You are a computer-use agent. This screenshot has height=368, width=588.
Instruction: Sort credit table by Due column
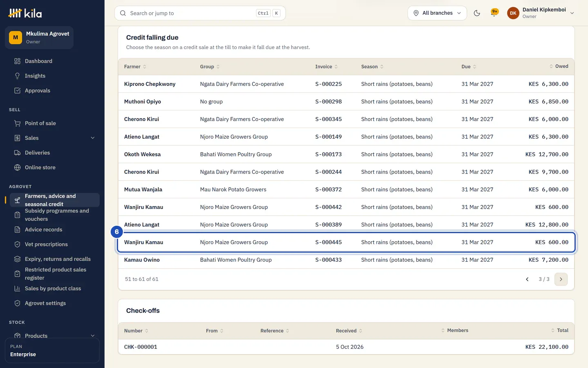[469, 67]
